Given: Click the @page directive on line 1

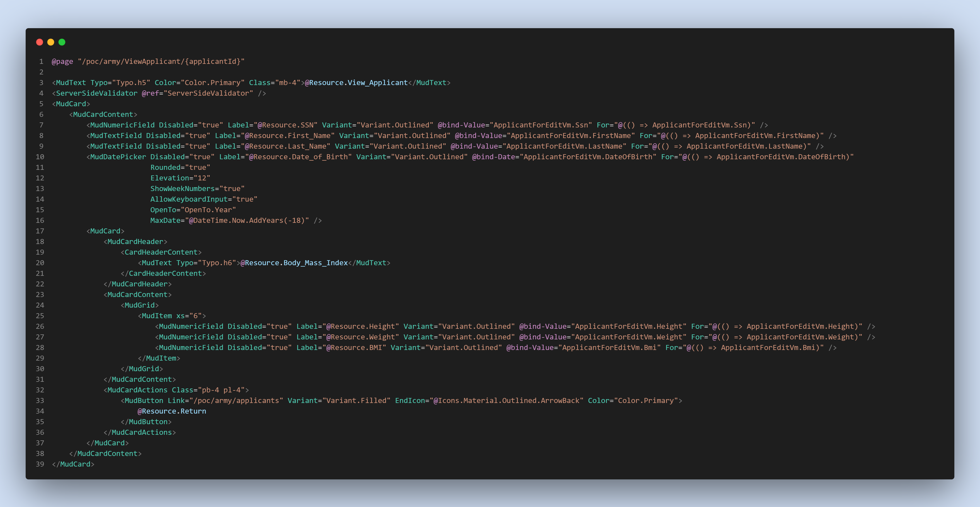Looking at the screenshot, I should [62, 61].
